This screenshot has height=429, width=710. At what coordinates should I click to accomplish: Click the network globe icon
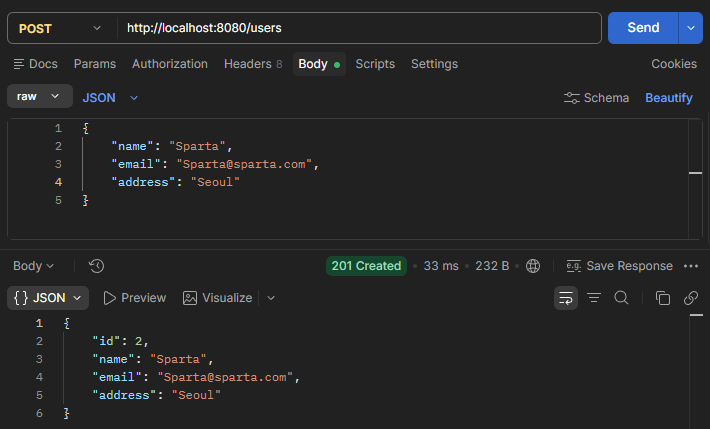click(533, 266)
